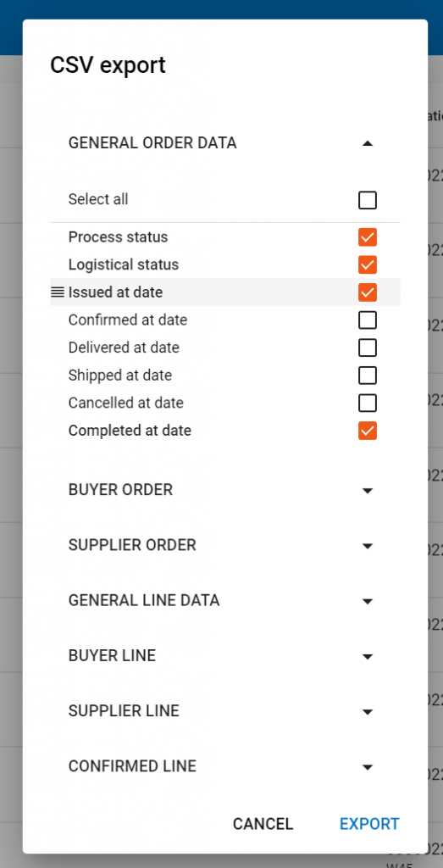Uncheck the Completed at date checkbox
Viewport: 443px width, 868px height.
368,431
